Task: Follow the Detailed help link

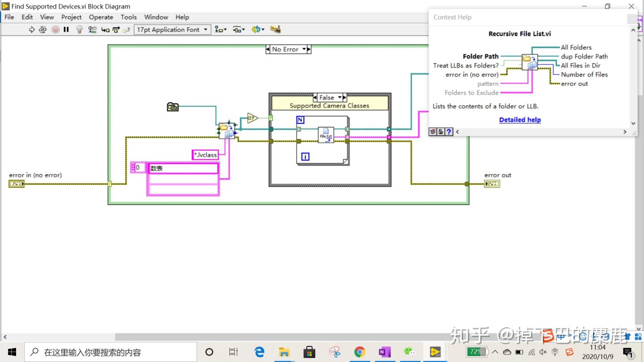Action: tap(520, 119)
